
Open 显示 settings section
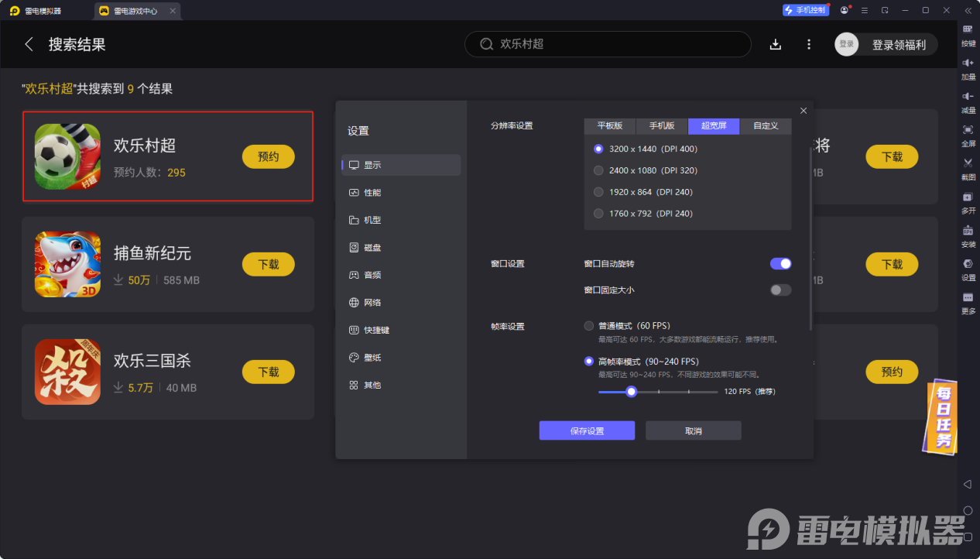pos(401,165)
